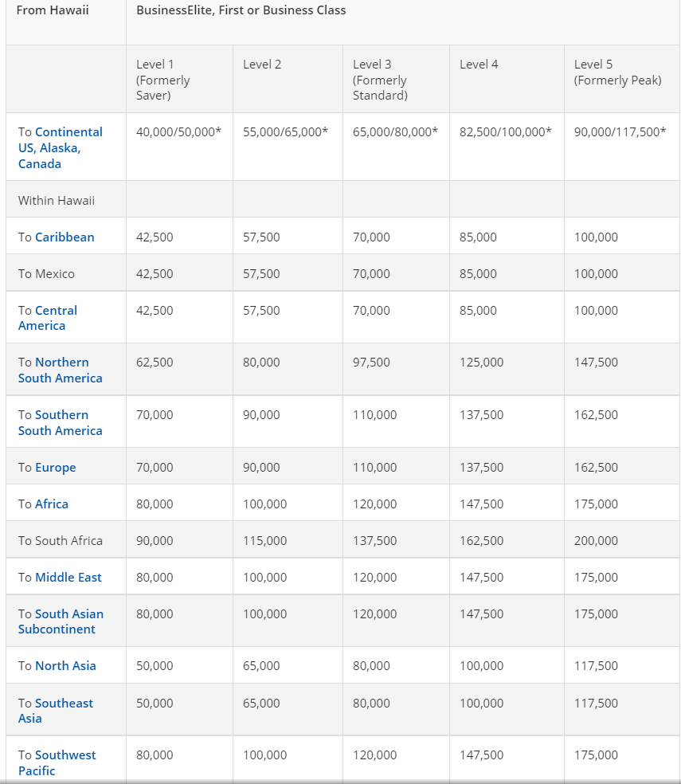The image size is (681, 784).
Task: Click the 200,000 value in South Africa row
Action: pos(596,541)
